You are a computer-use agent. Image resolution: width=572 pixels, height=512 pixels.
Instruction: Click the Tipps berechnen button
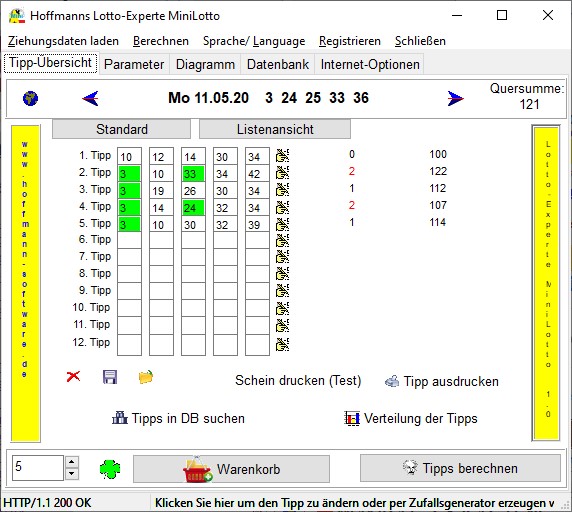pos(460,468)
